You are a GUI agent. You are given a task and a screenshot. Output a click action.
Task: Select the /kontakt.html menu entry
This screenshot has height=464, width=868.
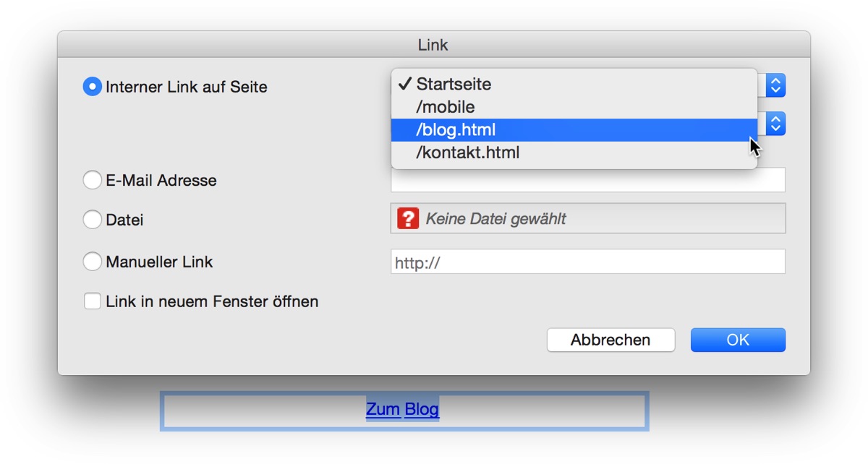pos(467,153)
